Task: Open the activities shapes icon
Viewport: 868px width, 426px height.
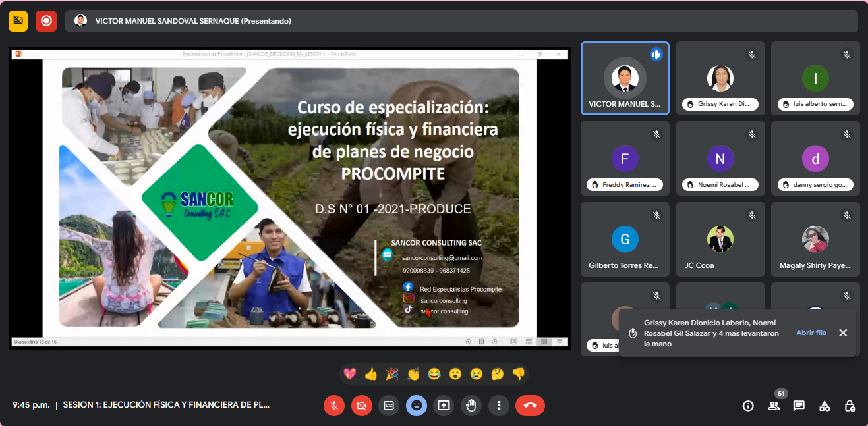Action: point(825,406)
